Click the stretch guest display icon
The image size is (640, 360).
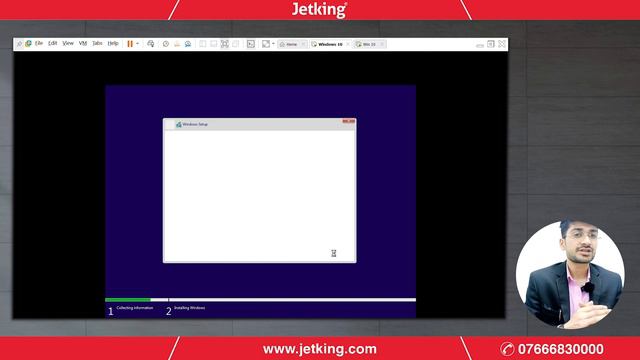(x=266, y=44)
